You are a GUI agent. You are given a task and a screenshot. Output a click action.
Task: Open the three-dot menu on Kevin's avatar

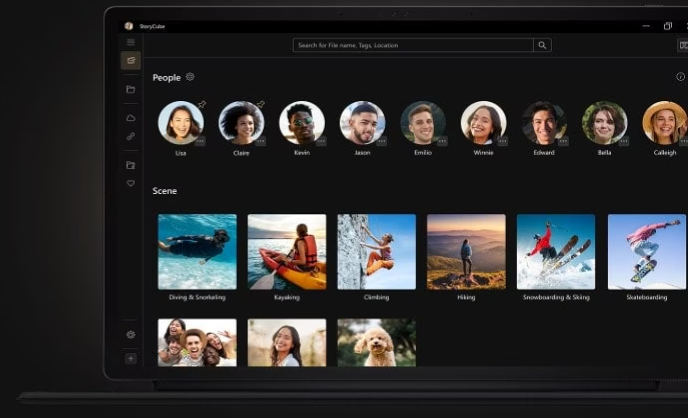pyautogui.click(x=321, y=141)
